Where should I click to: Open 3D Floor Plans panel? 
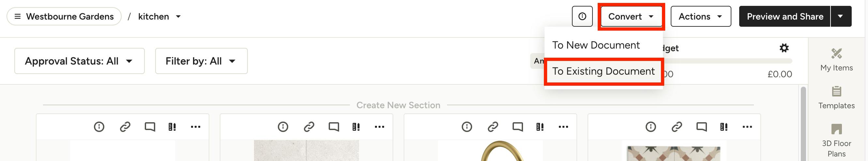point(836,140)
